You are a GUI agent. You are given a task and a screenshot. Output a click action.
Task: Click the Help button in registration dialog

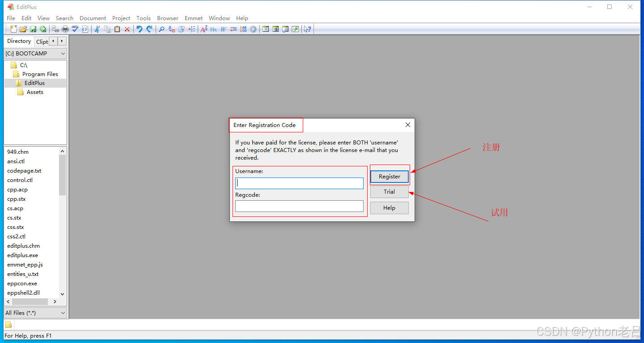(390, 208)
